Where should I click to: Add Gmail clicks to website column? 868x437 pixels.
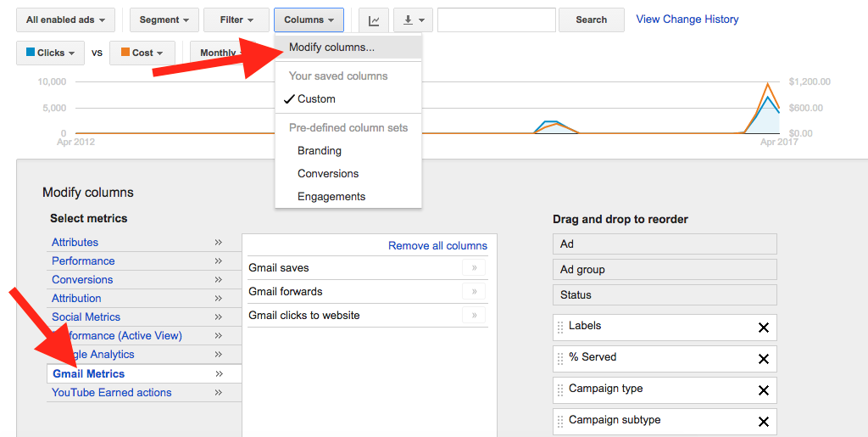pyautogui.click(x=474, y=316)
